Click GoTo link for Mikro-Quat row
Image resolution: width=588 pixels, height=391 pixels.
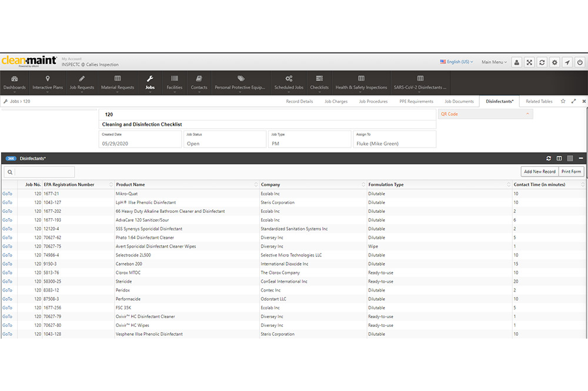click(8, 194)
